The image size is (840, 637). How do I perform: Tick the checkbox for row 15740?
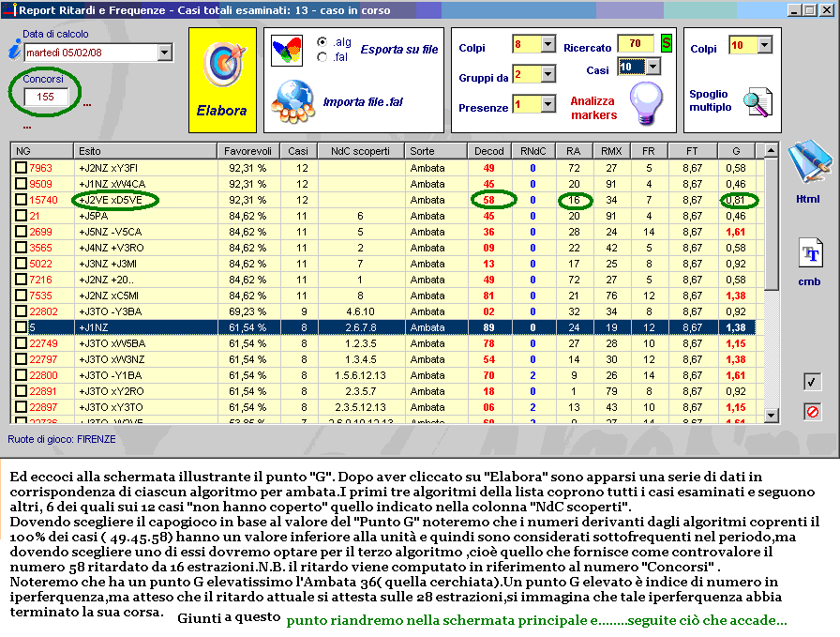pos(21,200)
